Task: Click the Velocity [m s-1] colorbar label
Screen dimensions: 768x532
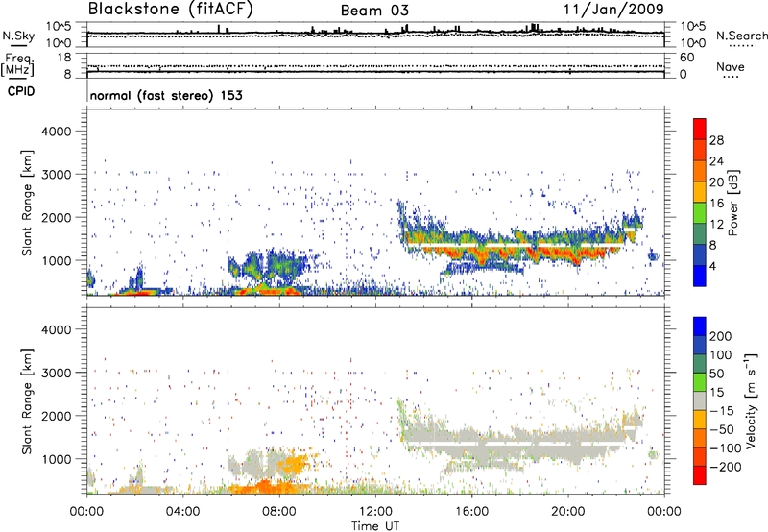Action: (x=752, y=400)
